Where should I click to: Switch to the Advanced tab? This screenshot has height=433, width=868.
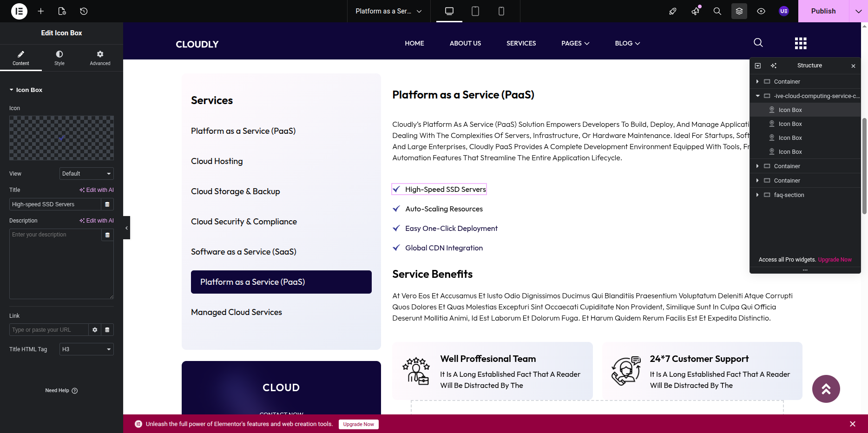tap(100, 58)
